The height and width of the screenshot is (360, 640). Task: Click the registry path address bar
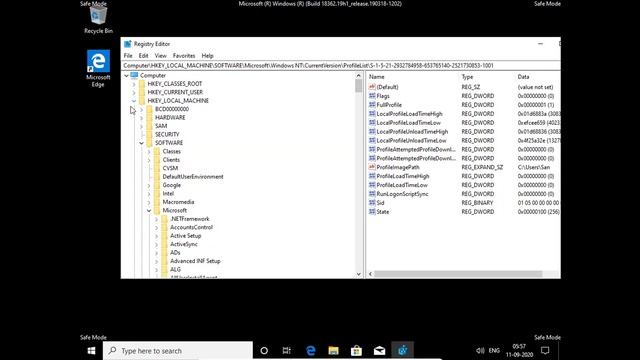tap(341, 66)
